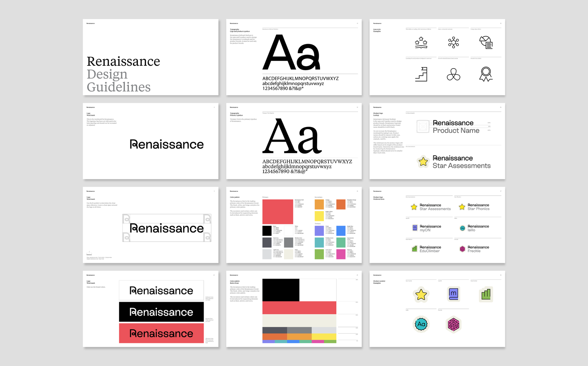Click the stars-over-open-book line icon

(421, 43)
